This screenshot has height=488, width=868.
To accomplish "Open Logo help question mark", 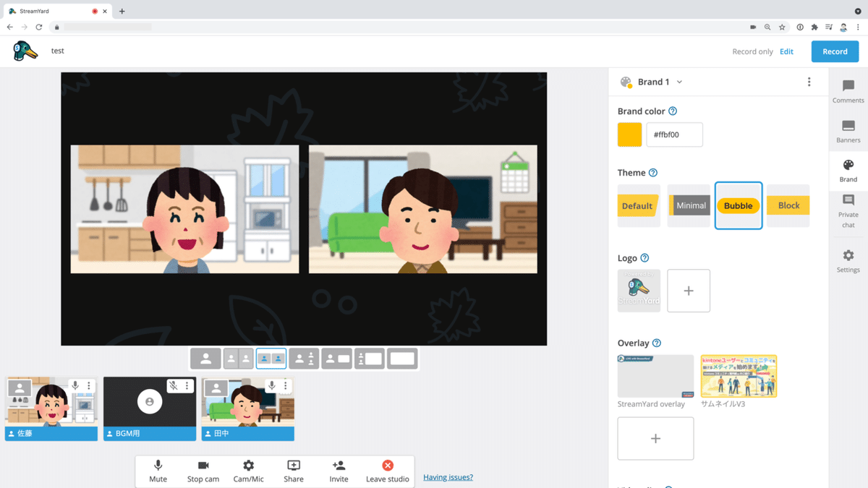I will tap(644, 258).
